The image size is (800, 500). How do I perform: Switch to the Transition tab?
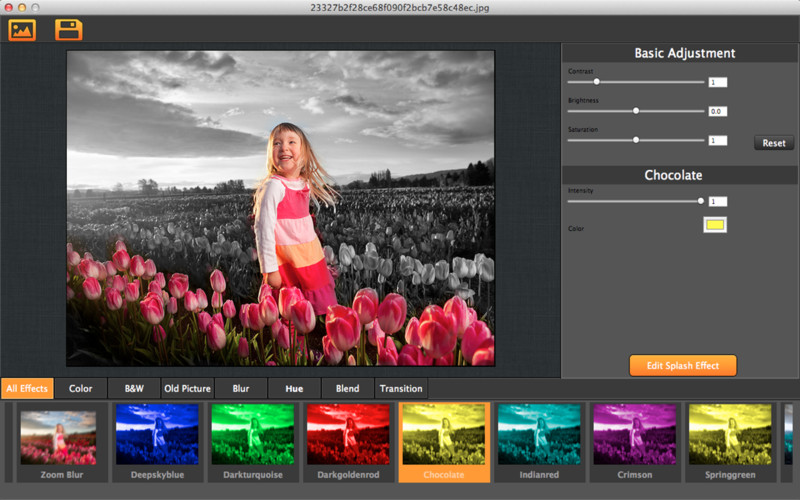401,388
